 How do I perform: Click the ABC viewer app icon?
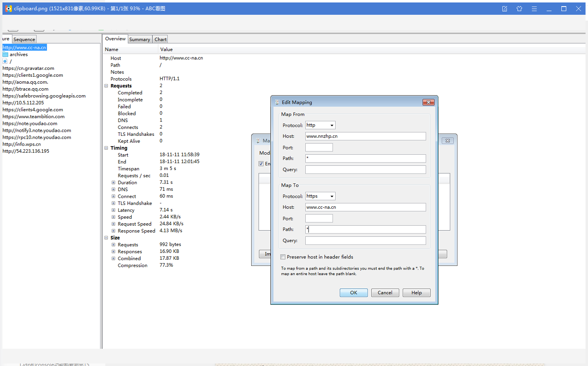8,9
